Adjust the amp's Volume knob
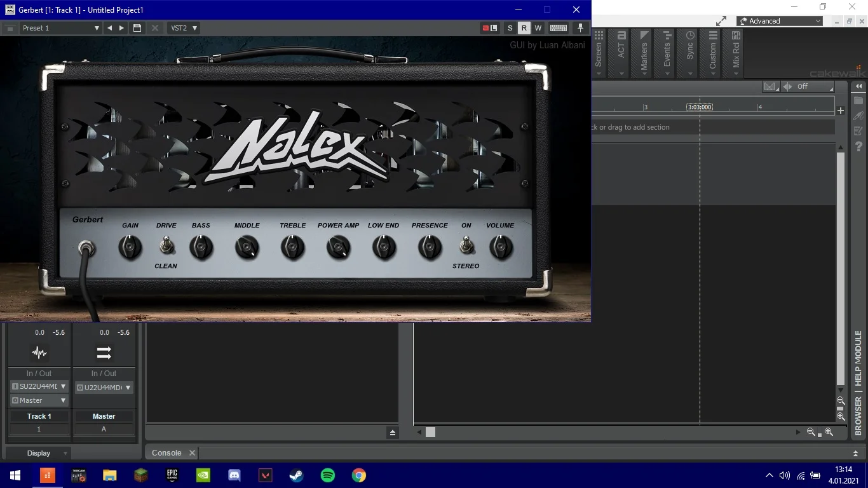Screen dimensions: 868x488 500,247
